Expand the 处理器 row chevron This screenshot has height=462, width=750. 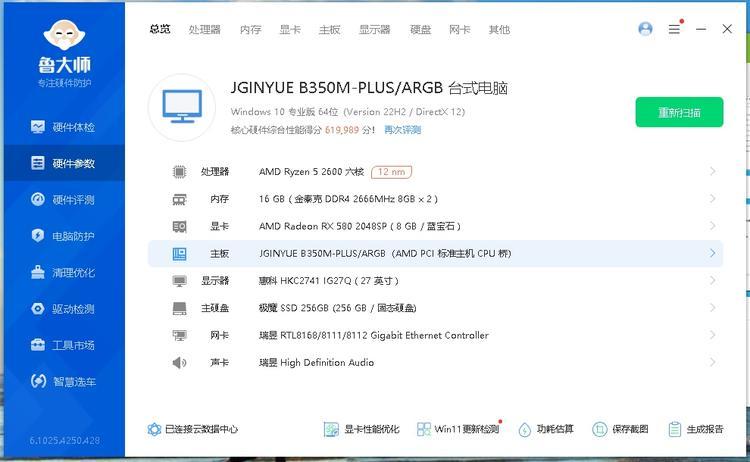712,172
